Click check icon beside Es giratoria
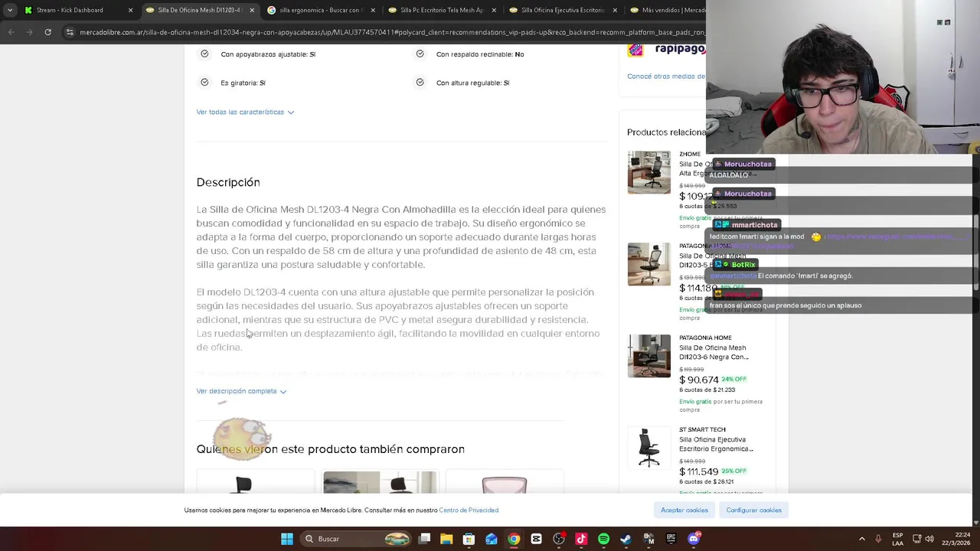Screen dimensions: 980x551 coord(204,82)
